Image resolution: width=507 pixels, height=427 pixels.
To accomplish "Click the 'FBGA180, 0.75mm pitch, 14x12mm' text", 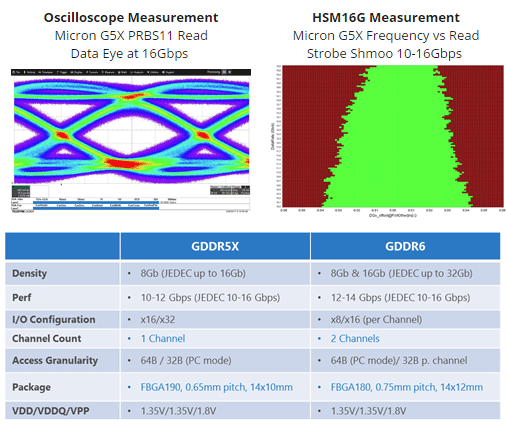I will click(x=407, y=387).
